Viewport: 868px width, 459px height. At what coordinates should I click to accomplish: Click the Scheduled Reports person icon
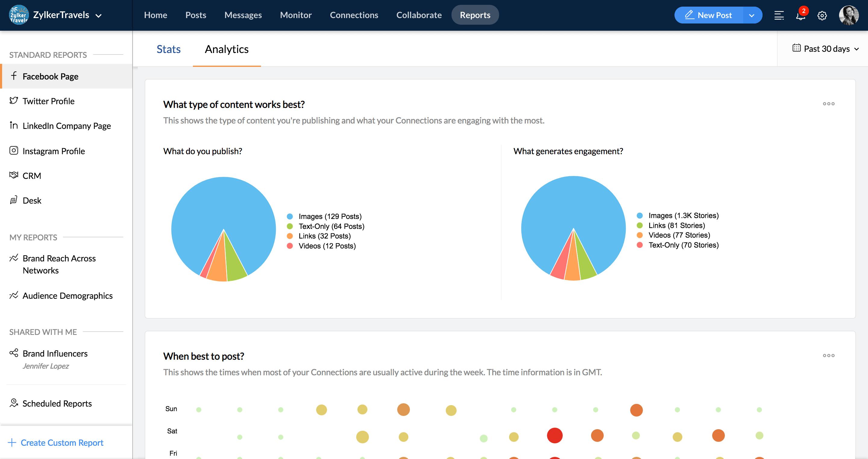14,403
